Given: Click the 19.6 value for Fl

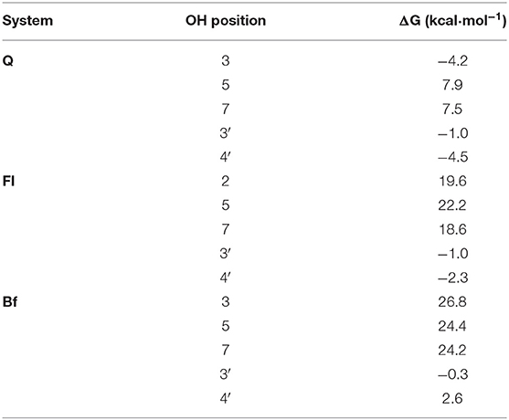Looking at the screenshot, I should tap(452, 182).
